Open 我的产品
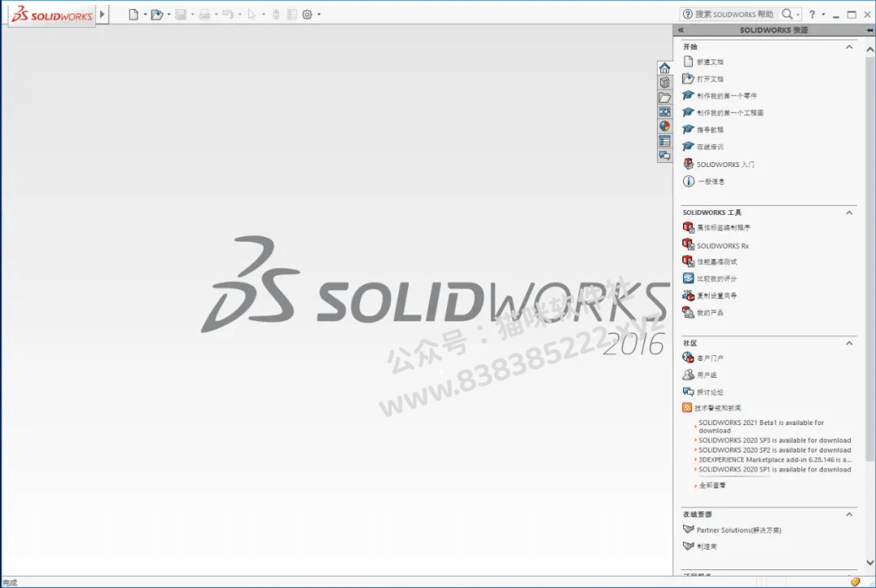Viewport: 876px width, 588px height. [x=710, y=313]
